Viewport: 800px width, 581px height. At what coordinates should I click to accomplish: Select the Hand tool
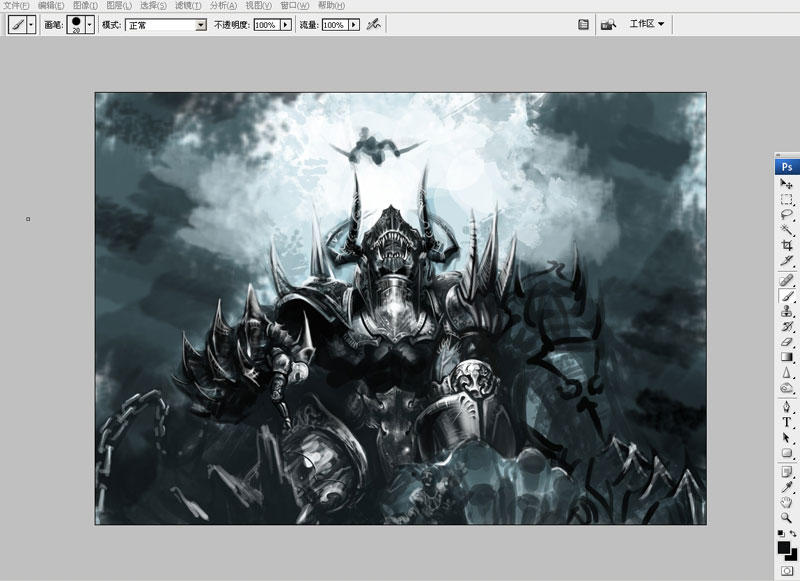pos(786,502)
